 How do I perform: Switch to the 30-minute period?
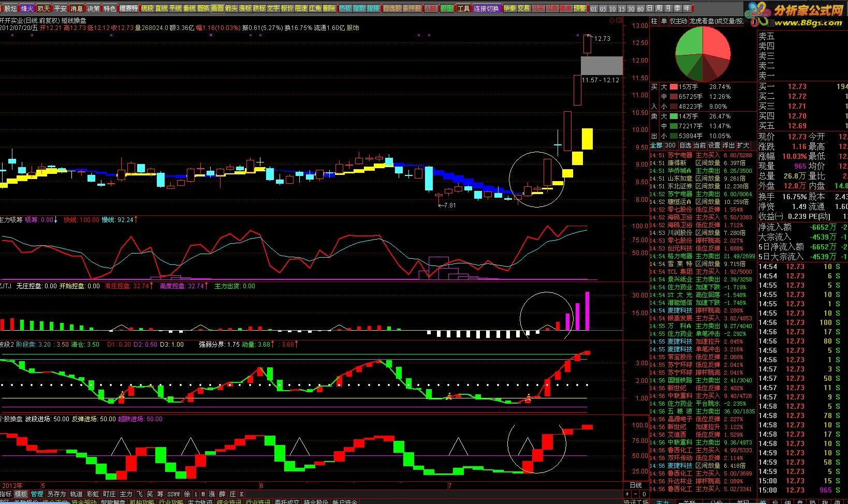click(631, 9)
